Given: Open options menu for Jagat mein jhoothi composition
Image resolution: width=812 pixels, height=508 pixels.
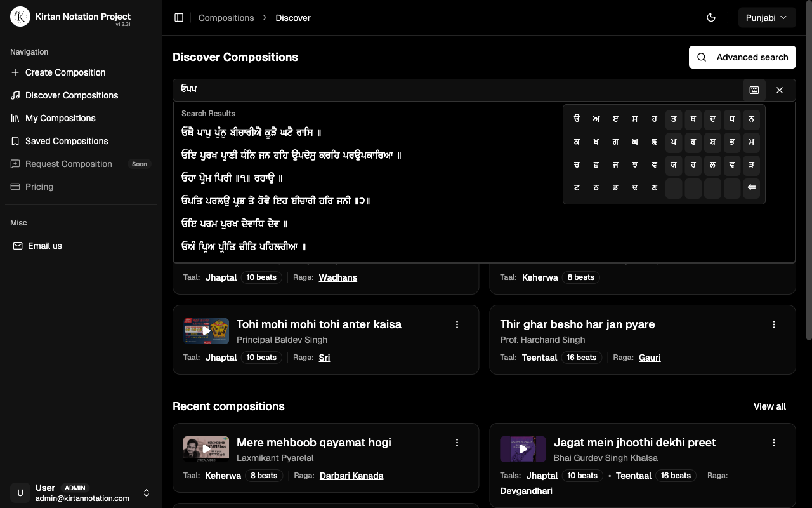Looking at the screenshot, I should (773, 443).
